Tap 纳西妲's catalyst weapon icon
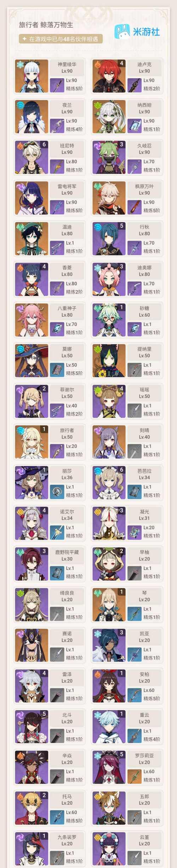177x868 pixels. click(x=134, y=125)
